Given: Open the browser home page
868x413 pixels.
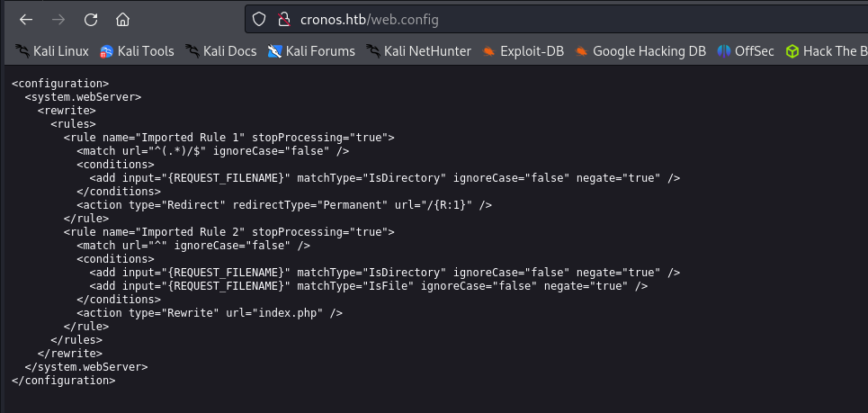Looking at the screenshot, I should 123,19.
